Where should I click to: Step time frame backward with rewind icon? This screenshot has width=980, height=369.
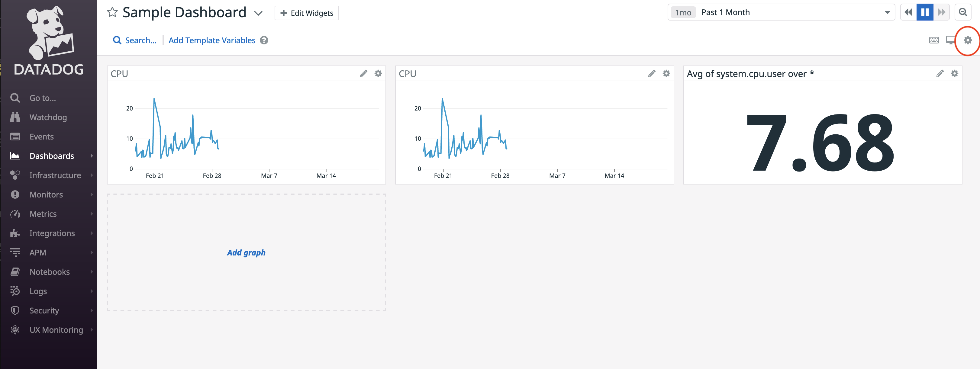[x=908, y=13]
